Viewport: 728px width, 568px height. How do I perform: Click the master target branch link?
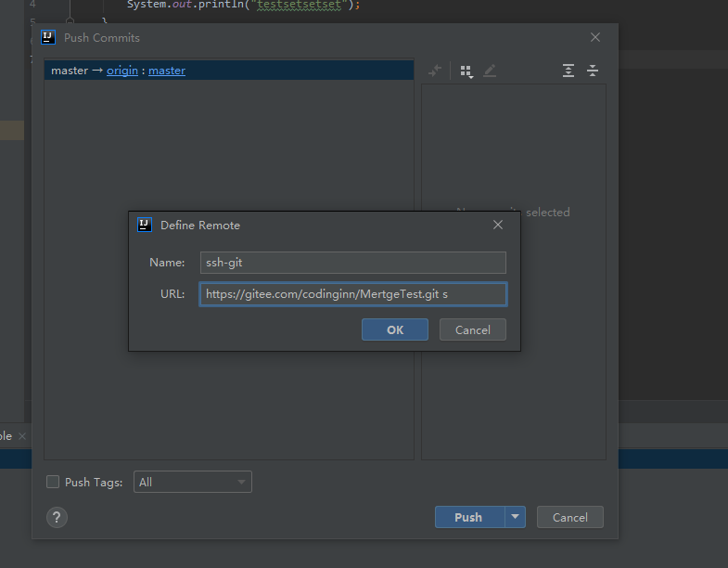coord(167,71)
